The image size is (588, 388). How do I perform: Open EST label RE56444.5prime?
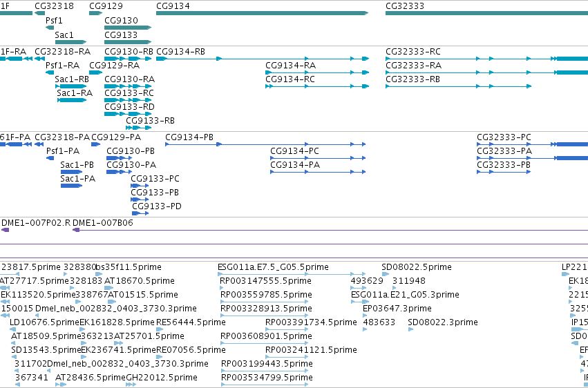point(191,323)
